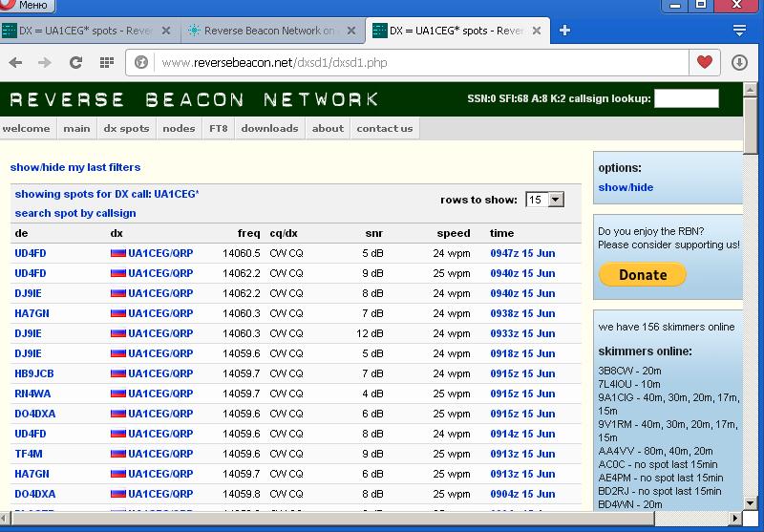This screenshot has height=532, width=764.
Task: Click the speed column header
Action: coord(454,233)
